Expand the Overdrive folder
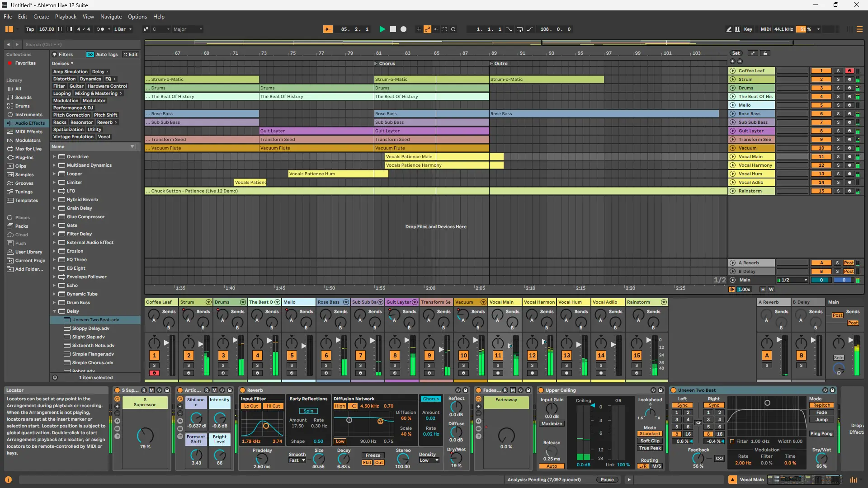The image size is (868, 488). coord(54,157)
